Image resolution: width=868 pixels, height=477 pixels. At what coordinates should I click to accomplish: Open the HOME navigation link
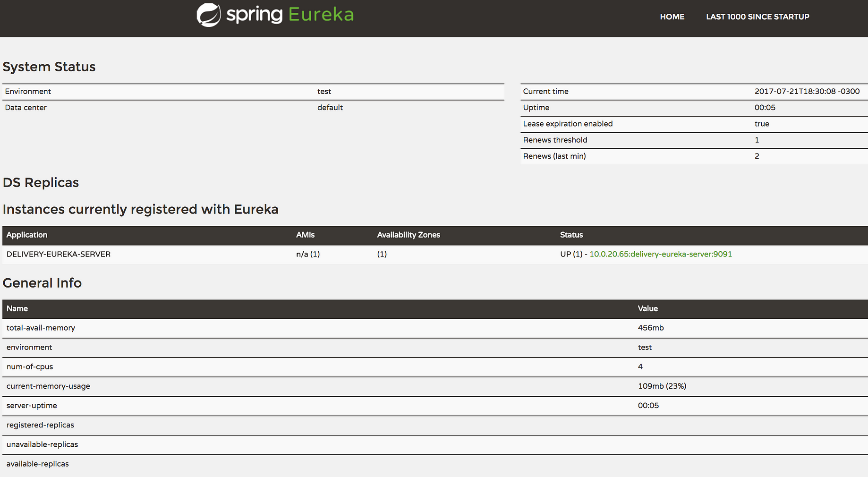tap(672, 17)
